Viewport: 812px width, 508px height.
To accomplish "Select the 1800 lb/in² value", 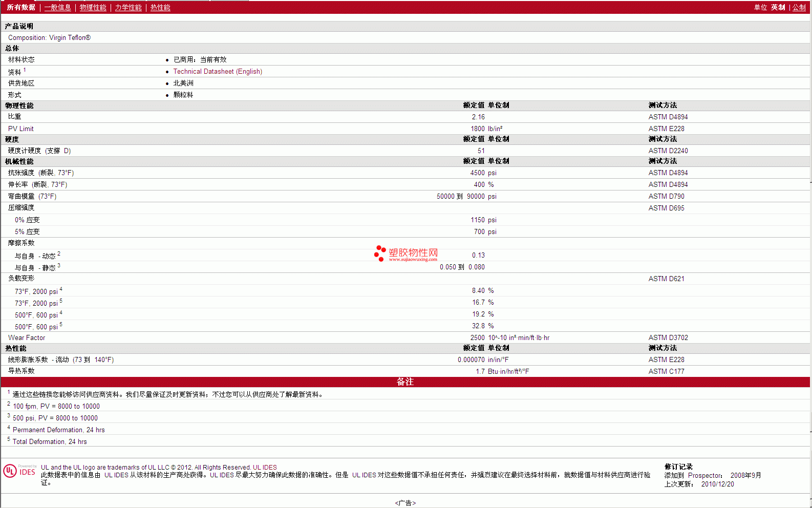I will [486, 129].
